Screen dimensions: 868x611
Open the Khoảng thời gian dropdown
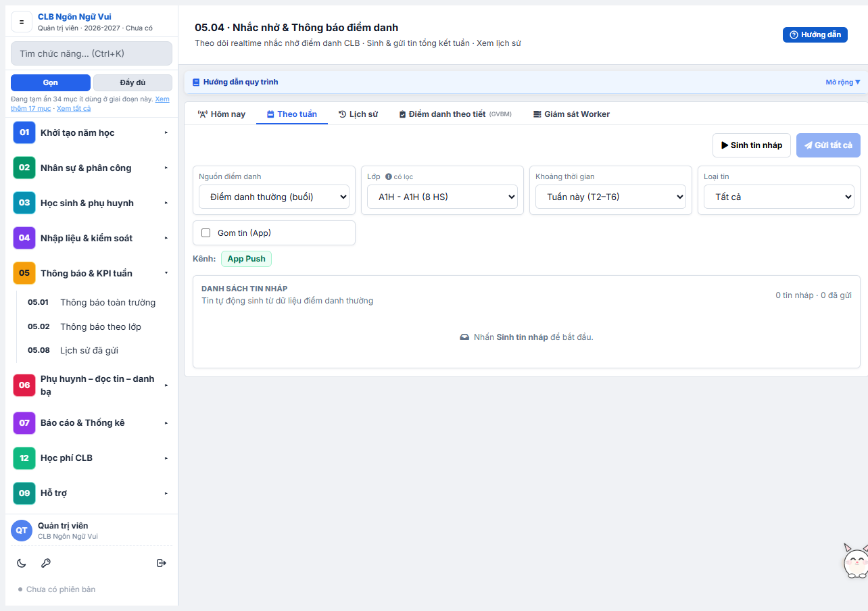point(610,197)
